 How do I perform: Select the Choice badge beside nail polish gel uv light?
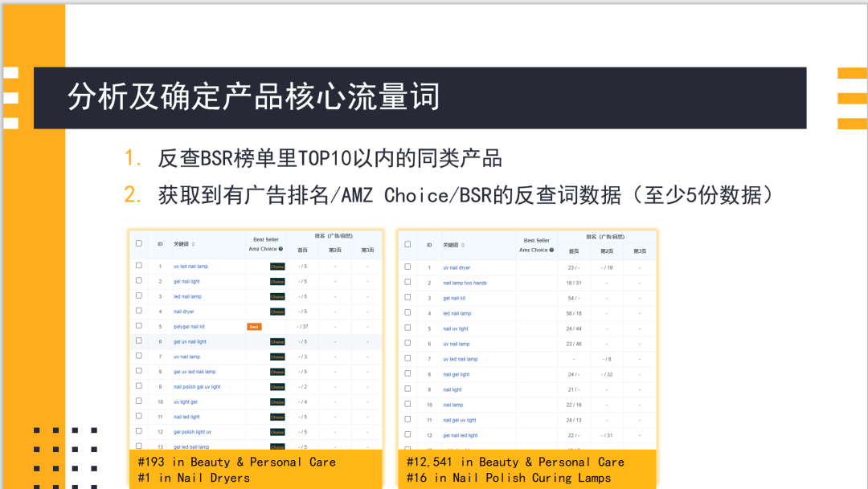coord(277,386)
